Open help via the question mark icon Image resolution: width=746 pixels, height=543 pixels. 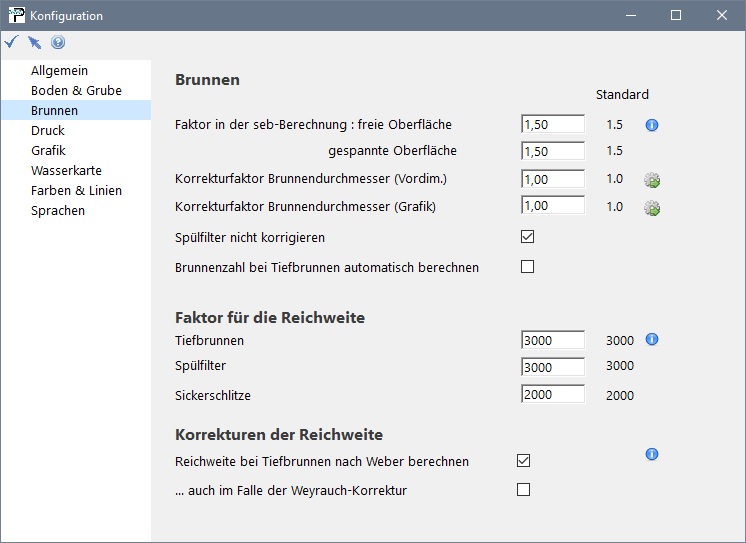(x=58, y=43)
